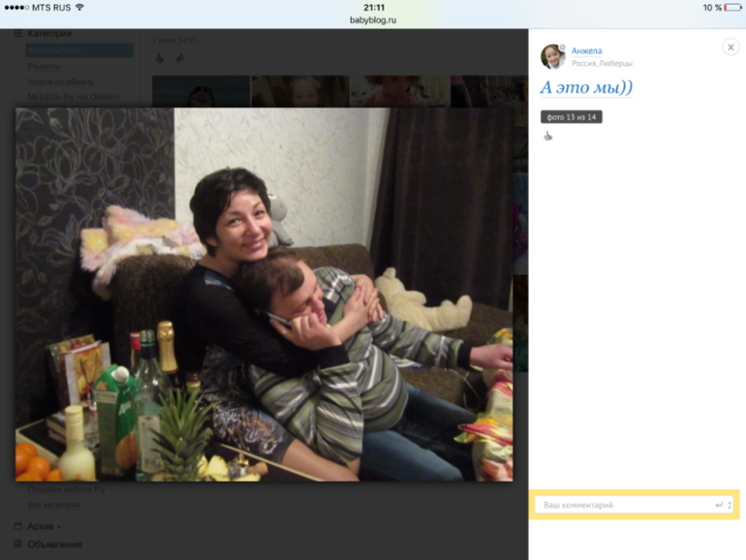Click the resize arrows in the comment box

tap(730, 505)
